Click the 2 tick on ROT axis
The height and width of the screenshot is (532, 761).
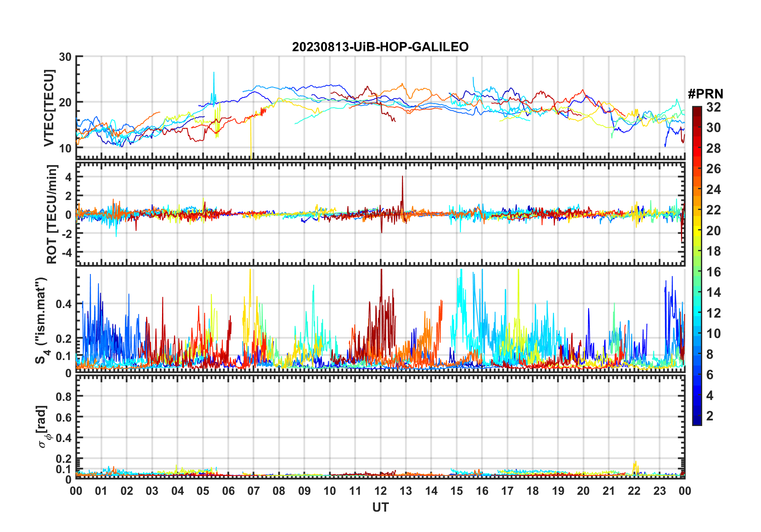tap(68, 196)
